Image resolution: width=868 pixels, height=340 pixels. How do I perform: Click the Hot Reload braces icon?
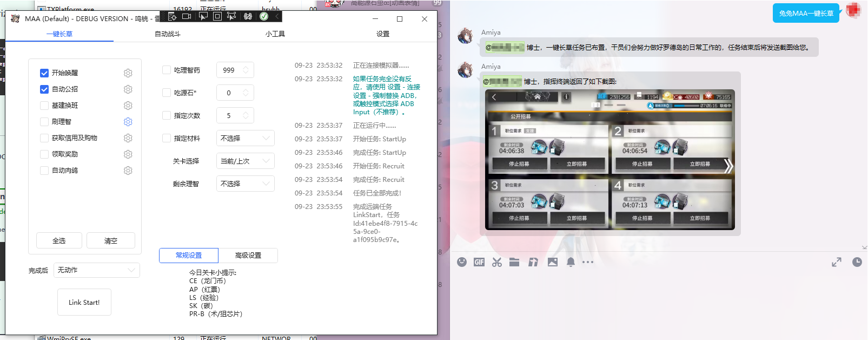click(x=248, y=16)
